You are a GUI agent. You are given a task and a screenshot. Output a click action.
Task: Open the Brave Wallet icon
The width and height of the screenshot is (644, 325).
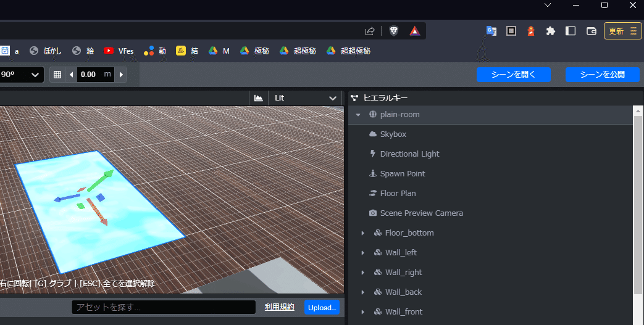591,31
